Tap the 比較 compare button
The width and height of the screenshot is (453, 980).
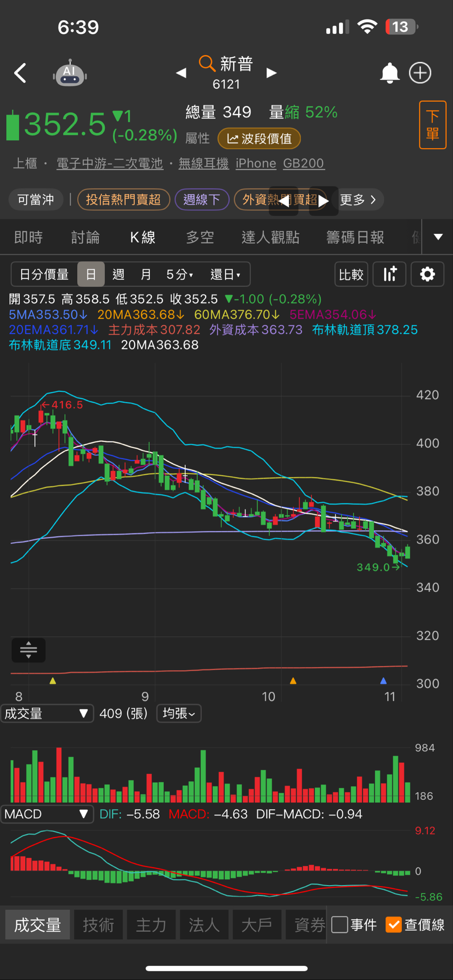point(351,274)
